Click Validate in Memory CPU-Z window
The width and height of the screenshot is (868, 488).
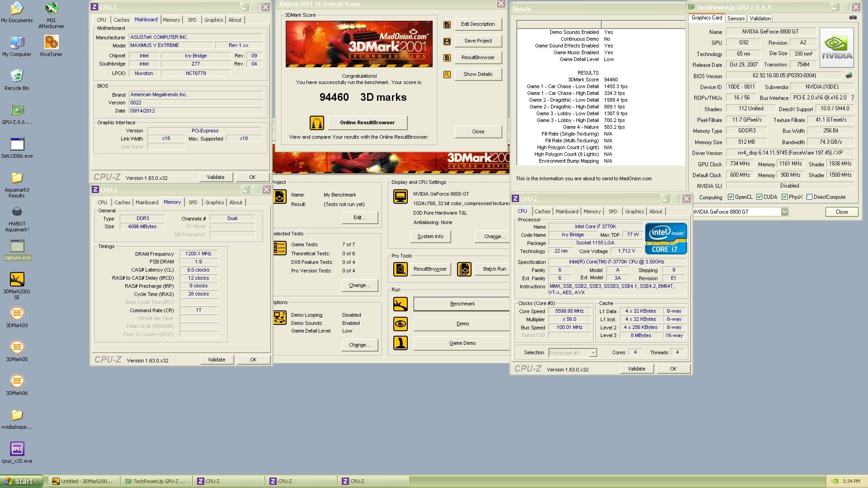click(216, 360)
